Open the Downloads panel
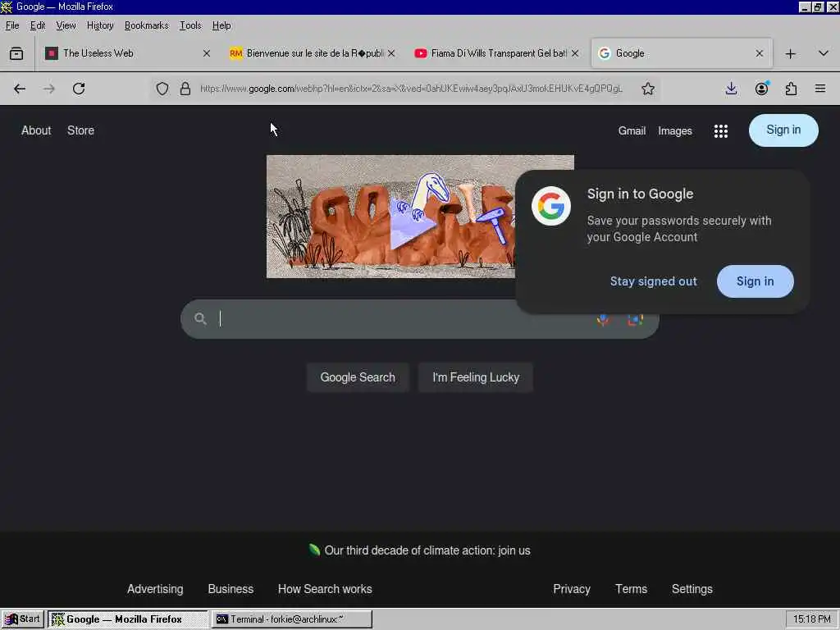 [x=731, y=89]
